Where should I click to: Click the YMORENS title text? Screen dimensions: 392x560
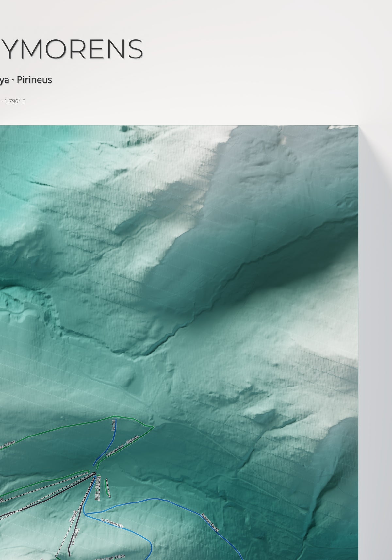tap(72, 49)
